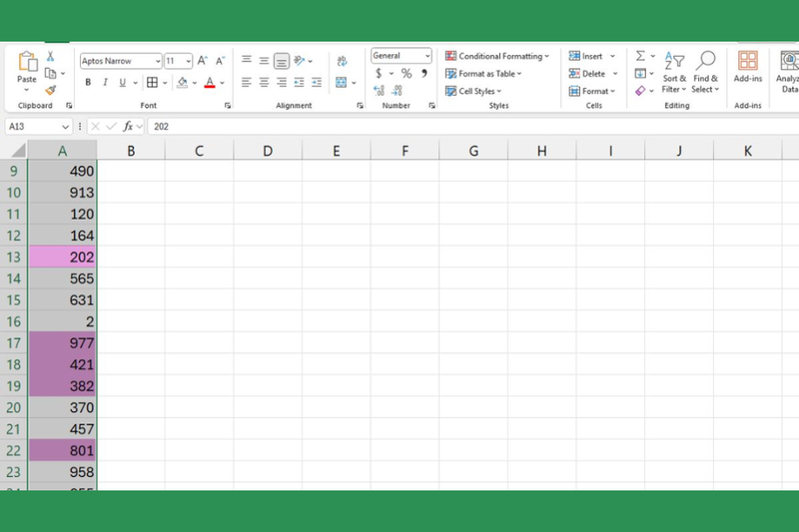Open the General number format dropdown
The image size is (799, 532).
[x=427, y=56]
